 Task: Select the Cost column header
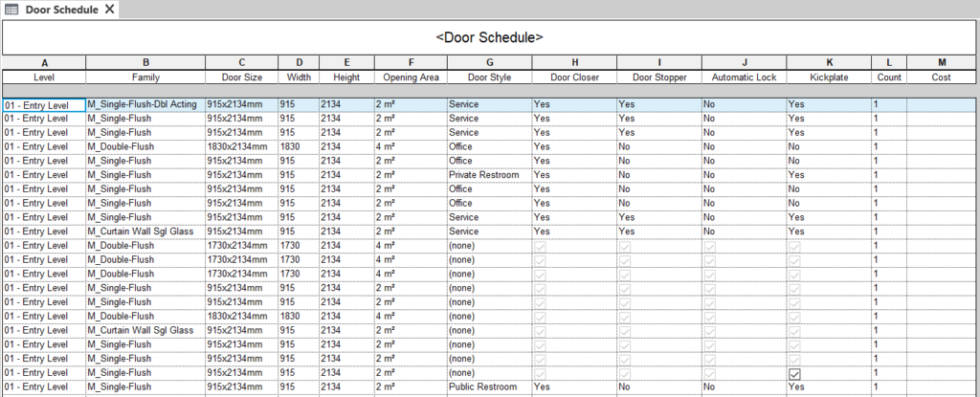coord(942,77)
